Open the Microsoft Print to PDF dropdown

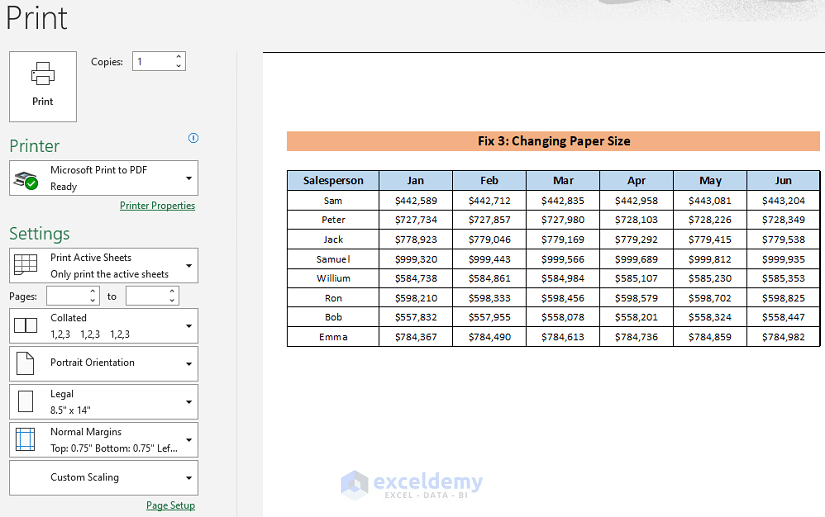pos(104,178)
